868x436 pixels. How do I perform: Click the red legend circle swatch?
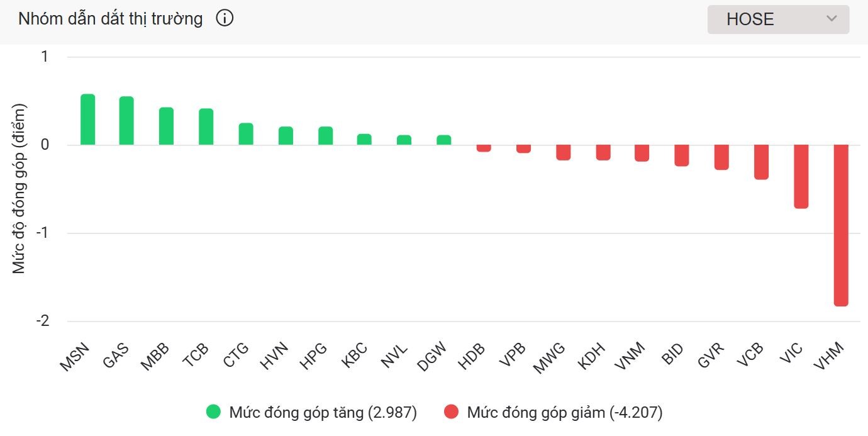pos(451,413)
